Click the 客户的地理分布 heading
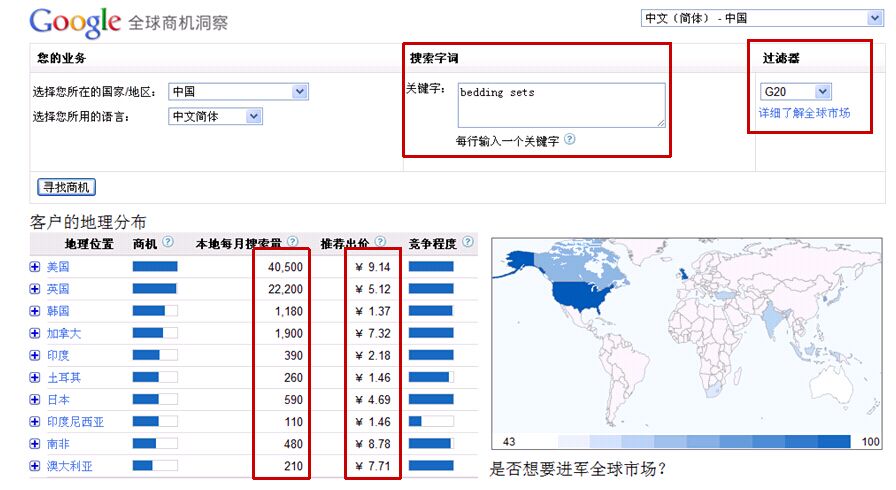The height and width of the screenshot is (490, 896). pyautogui.click(x=88, y=222)
